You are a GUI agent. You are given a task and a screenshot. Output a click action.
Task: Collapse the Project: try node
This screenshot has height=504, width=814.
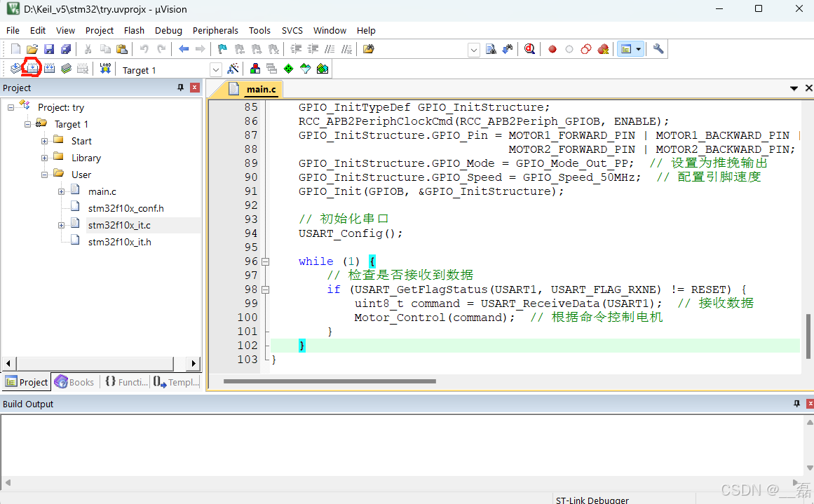11,107
